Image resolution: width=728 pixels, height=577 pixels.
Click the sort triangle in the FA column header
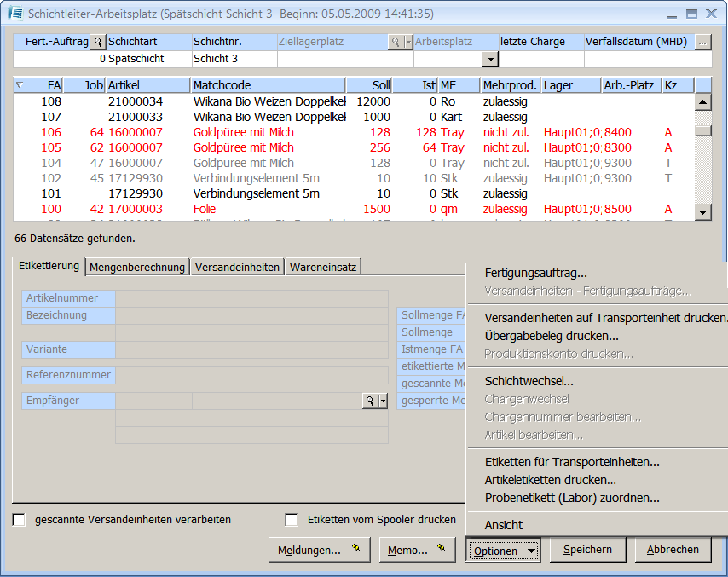[20, 85]
